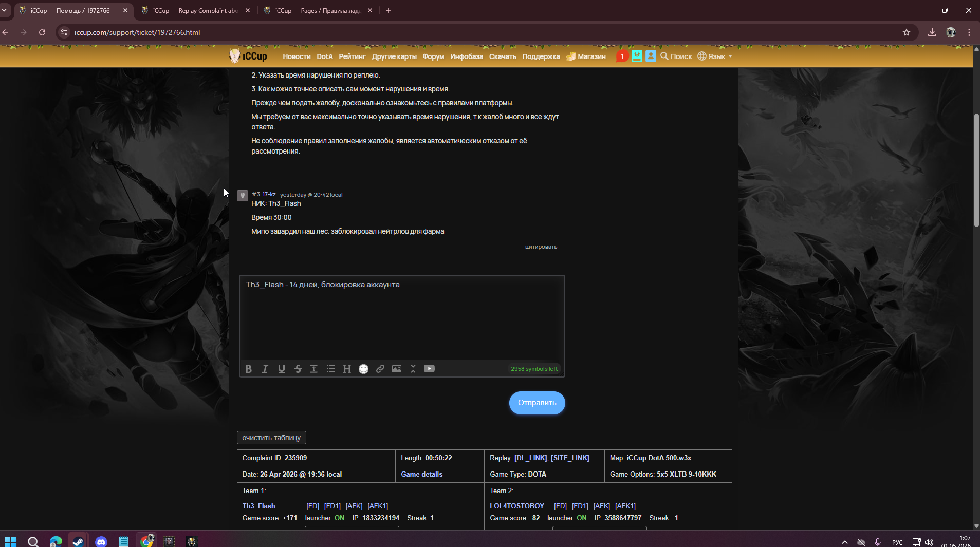
Task: Open the Новости menu item
Action: tap(297, 56)
